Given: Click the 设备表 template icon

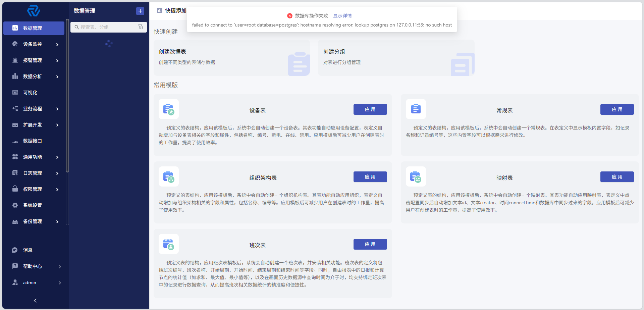Looking at the screenshot, I should click(169, 109).
